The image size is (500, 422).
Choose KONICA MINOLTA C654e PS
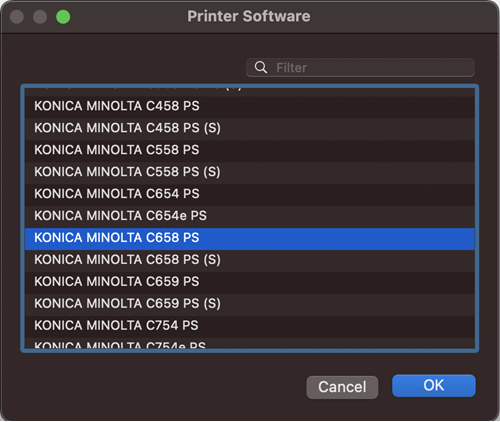(250, 217)
